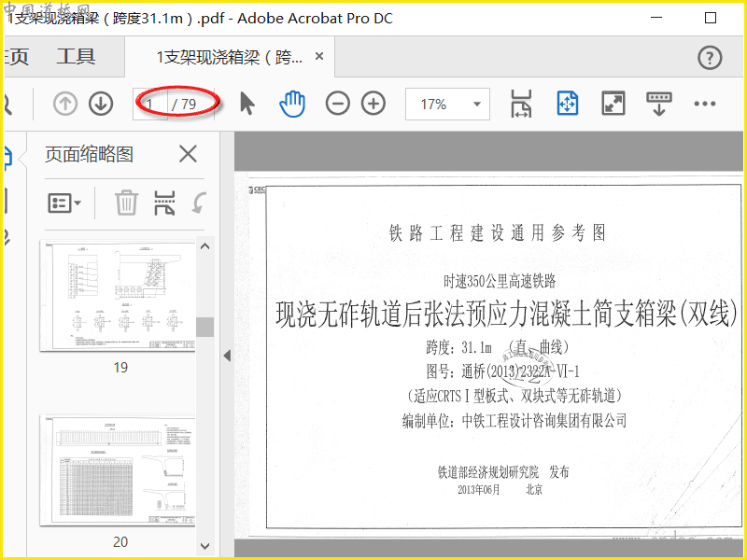
Task: Zoom in using the plus icon
Action: (x=373, y=104)
